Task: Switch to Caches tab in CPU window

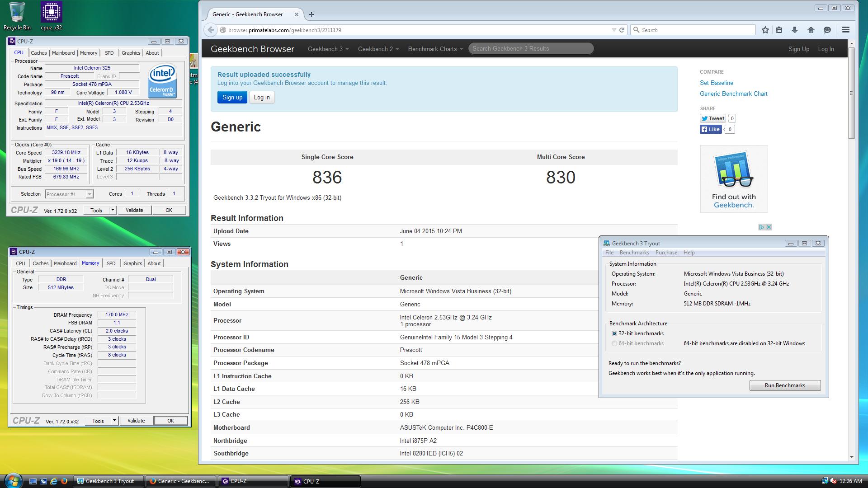Action: click(38, 53)
